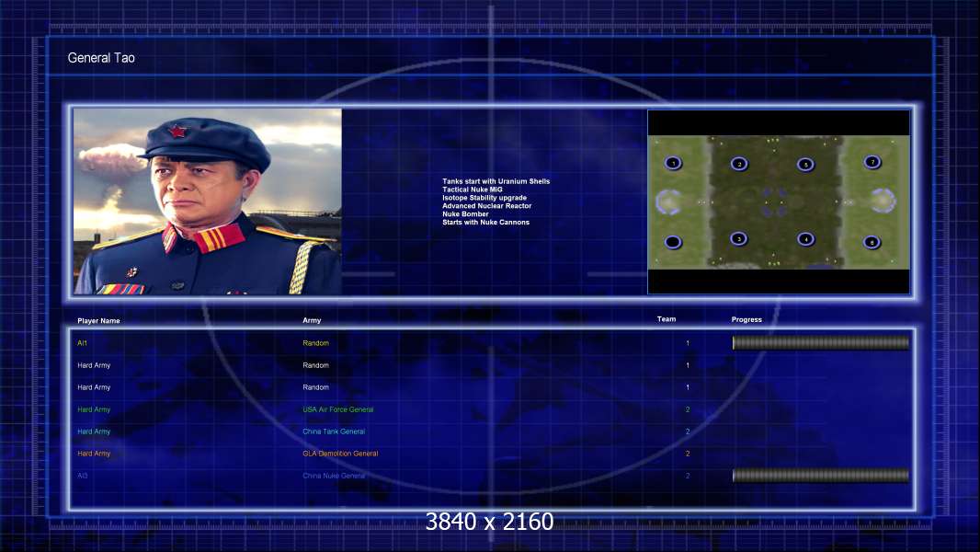Click the "Army" column header

tap(312, 320)
